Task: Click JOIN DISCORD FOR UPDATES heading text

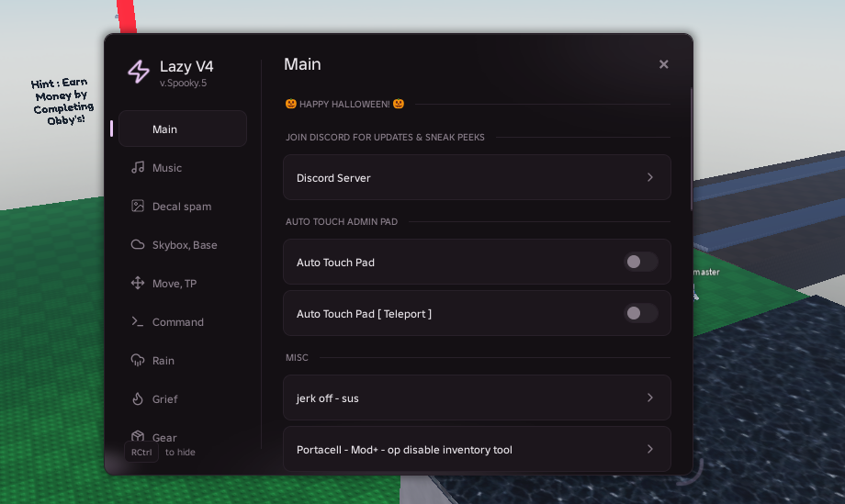Action: (385, 138)
